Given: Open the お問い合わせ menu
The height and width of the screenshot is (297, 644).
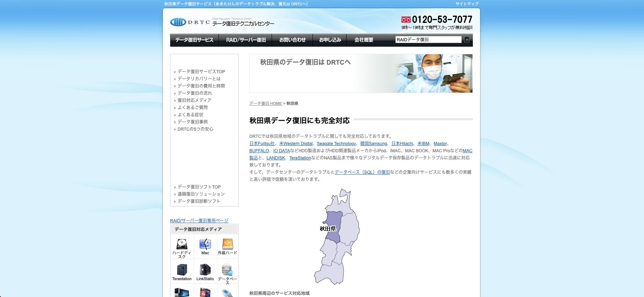Looking at the screenshot, I should 292,40.
